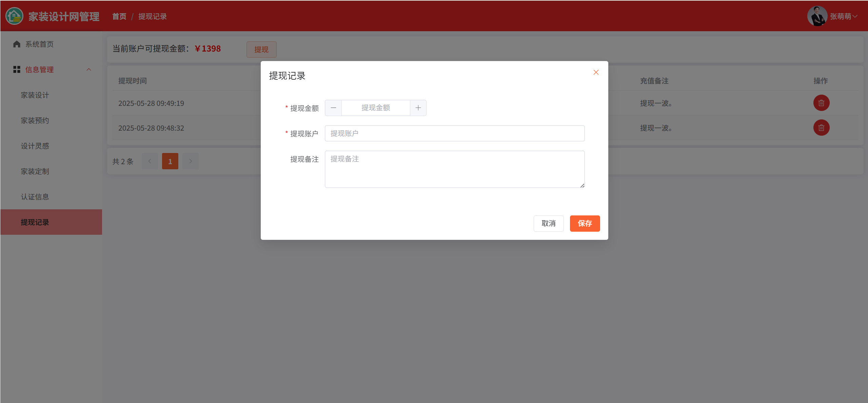
Task: Go to the next page arrow
Action: coord(191,161)
